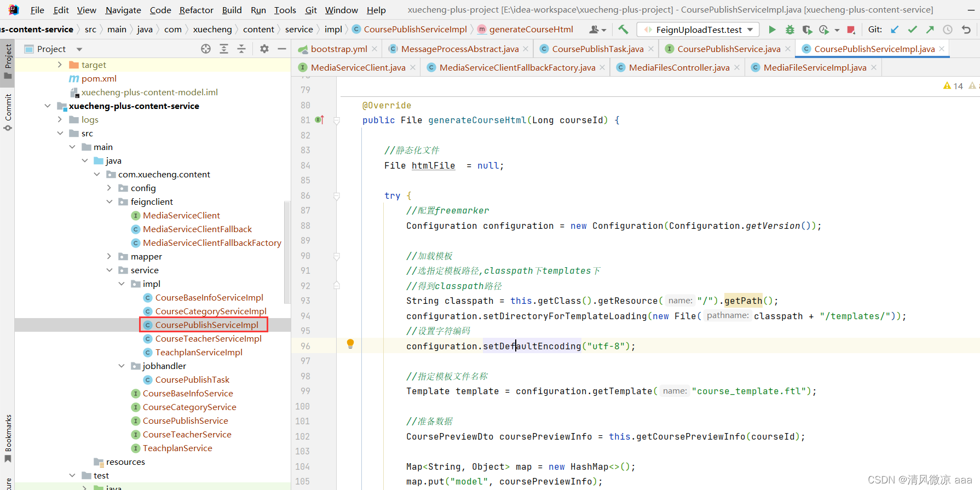Select CourseBaseInfoServiceImpl in project tree
980x490 pixels.
[x=209, y=297]
